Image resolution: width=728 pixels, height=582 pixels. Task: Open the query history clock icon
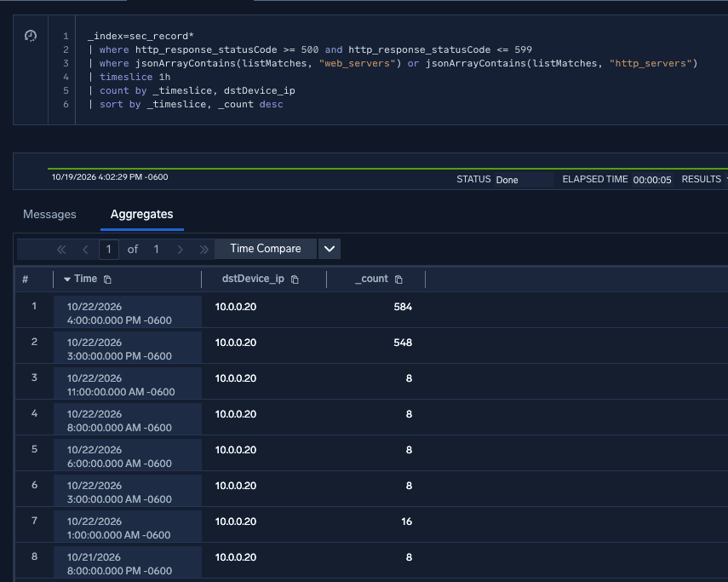31,36
